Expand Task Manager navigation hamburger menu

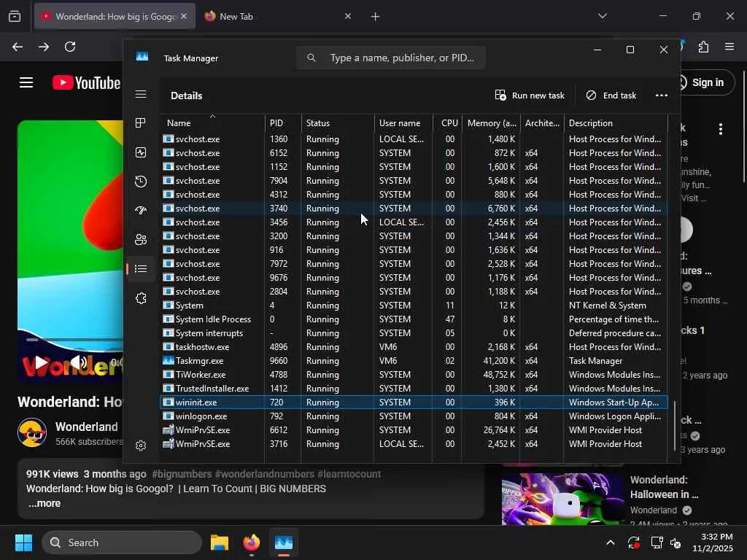(x=141, y=94)
